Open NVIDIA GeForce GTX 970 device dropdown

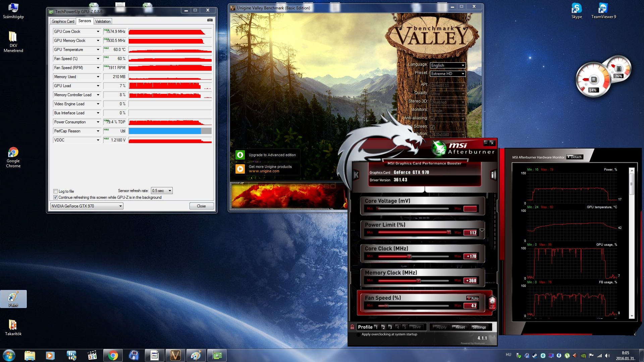[x=87, y=206]
